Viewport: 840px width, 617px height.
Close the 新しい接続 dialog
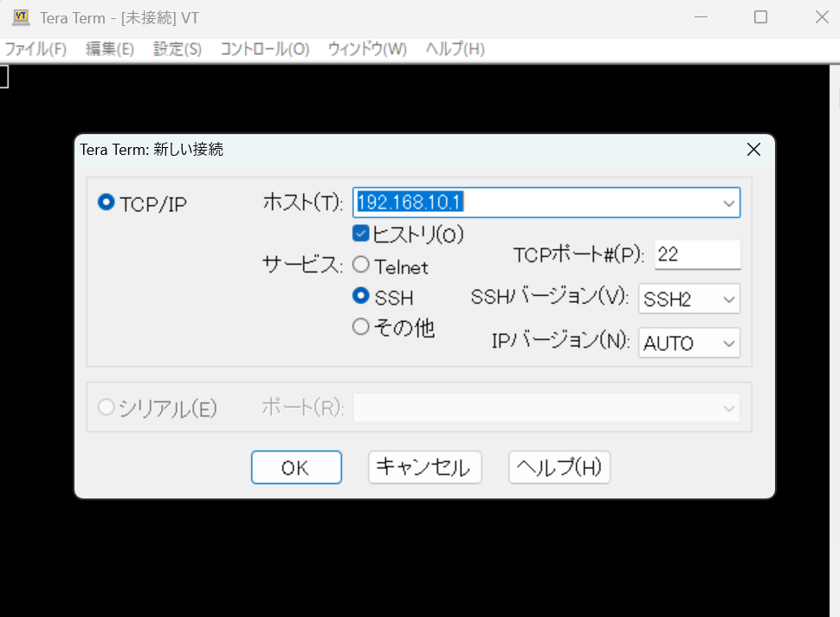[x=753, y=150]
